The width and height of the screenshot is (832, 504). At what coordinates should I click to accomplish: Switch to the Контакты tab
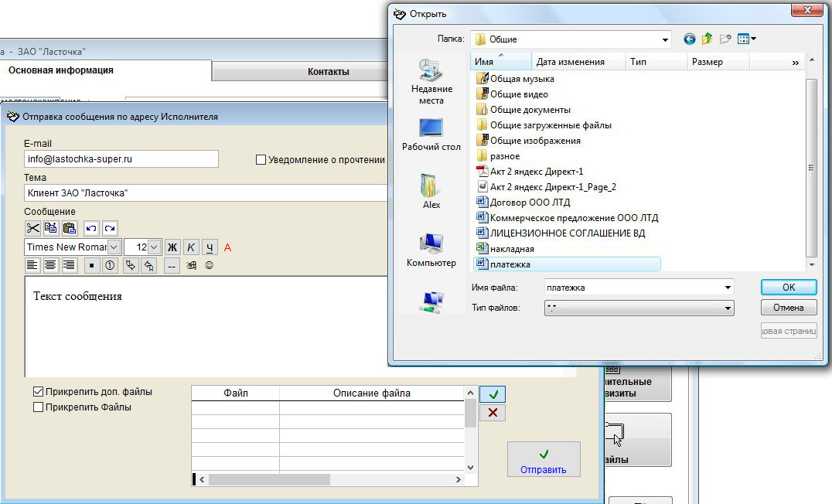(x=328, y=72)
